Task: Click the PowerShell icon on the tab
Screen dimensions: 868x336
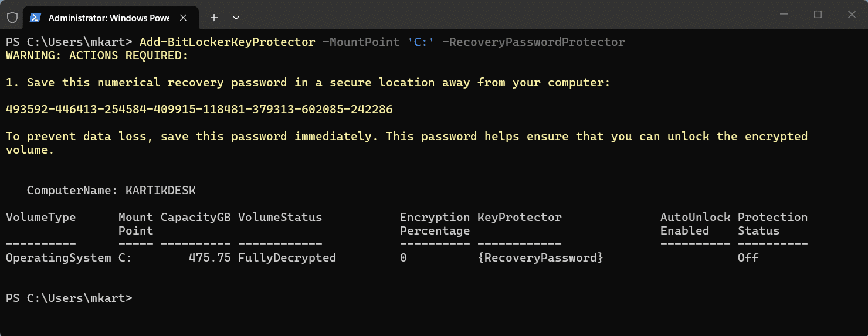Action: point(35,18)
